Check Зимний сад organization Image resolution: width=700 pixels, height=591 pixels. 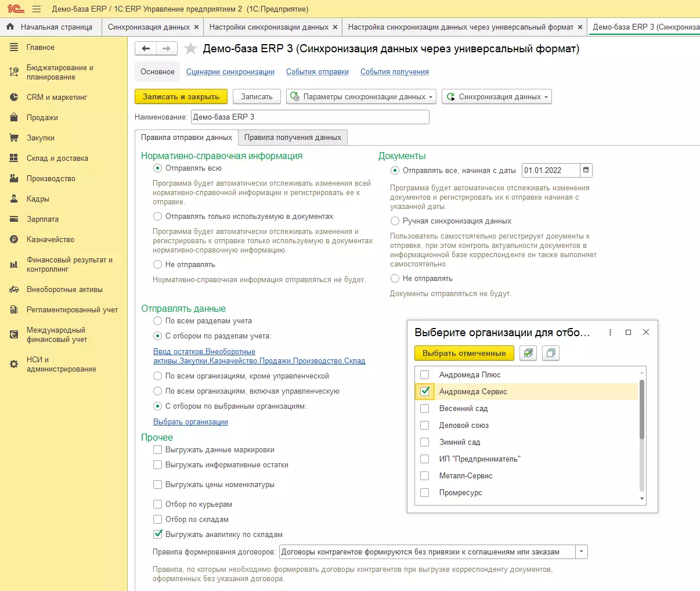click(x=425, y=442)
